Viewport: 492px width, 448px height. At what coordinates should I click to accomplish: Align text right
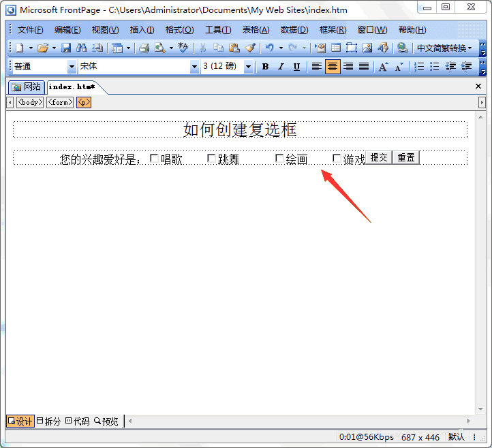point(348,67)
